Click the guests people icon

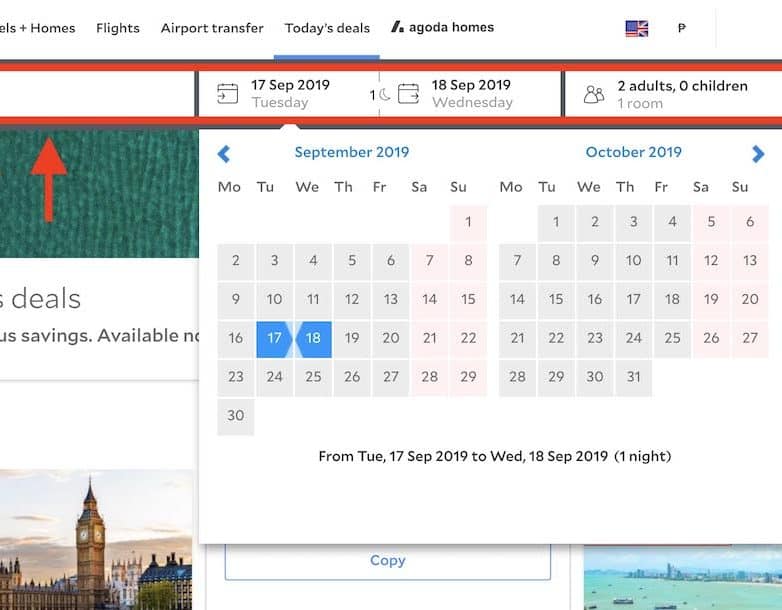(x=594, y=95)
